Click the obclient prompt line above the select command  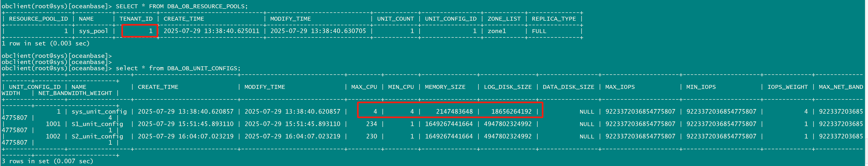tap(57, 62)
